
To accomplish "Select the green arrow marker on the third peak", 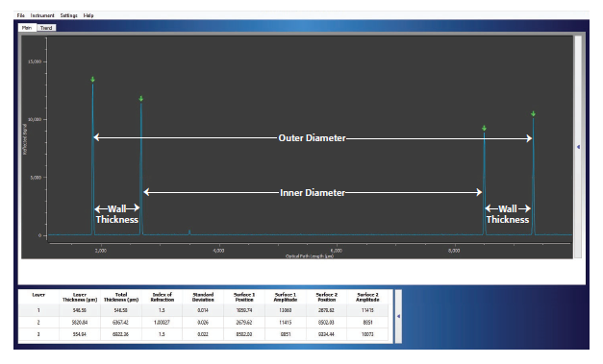I will tap(484, 129).
